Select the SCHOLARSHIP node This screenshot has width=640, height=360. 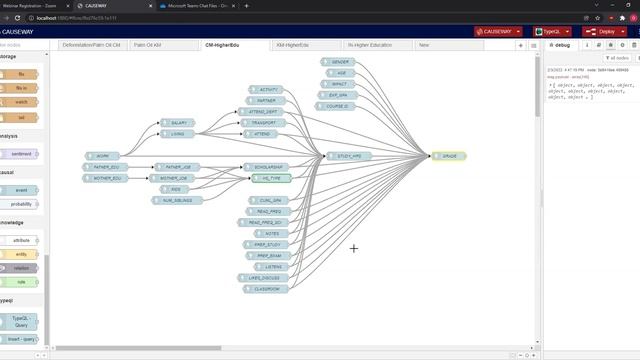point(266,167)
